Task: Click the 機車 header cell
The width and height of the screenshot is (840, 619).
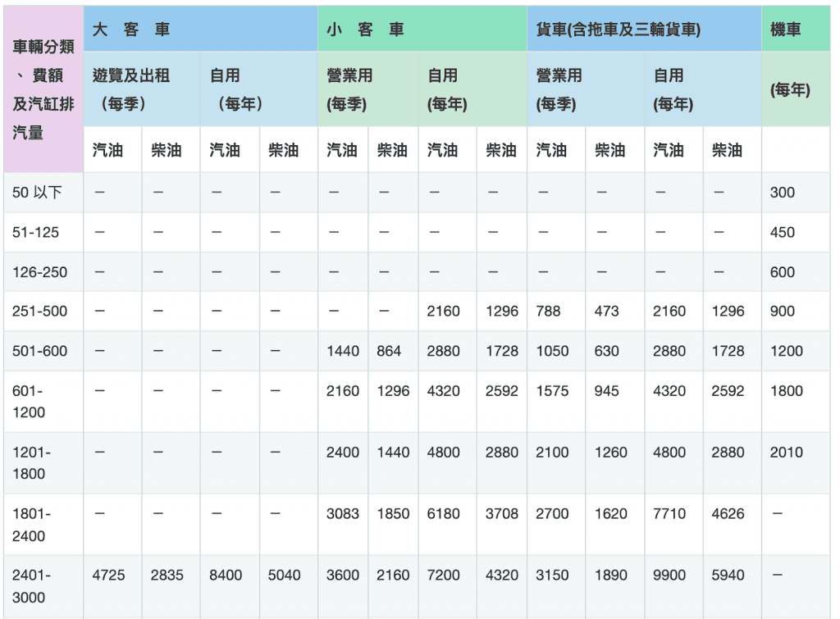Action: coord(785,30)
